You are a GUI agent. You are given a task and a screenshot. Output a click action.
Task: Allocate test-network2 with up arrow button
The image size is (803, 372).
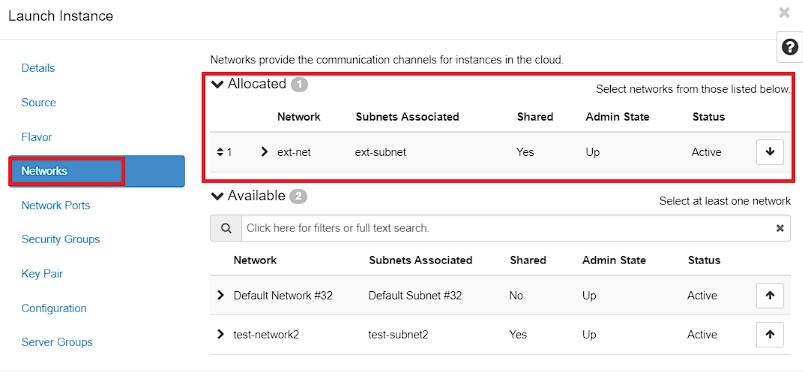(x=770, y=335)
